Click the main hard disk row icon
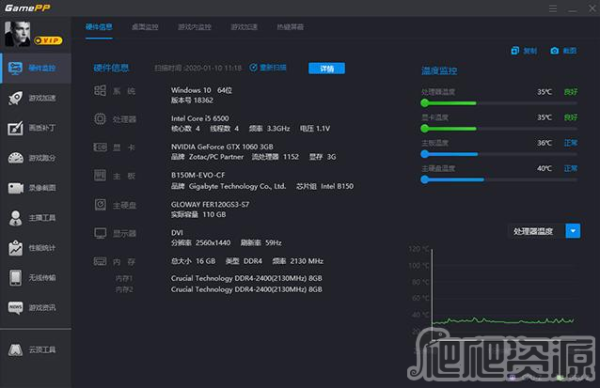This screenshot has width=600, height=388. click(x=100, y=205)
